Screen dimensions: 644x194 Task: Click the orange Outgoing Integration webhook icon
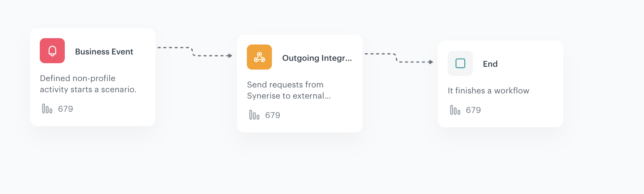pyautogui.click(x=259, y=57)
